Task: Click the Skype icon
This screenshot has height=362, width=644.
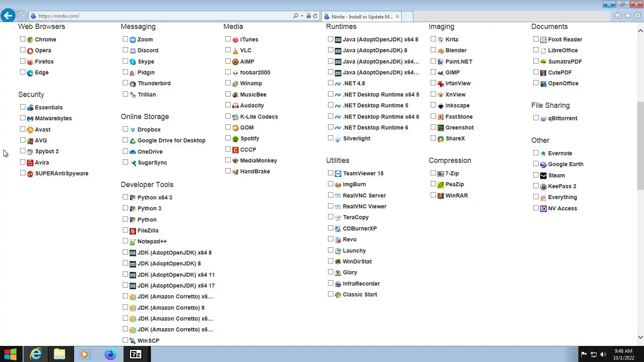Action: point(133,62)
